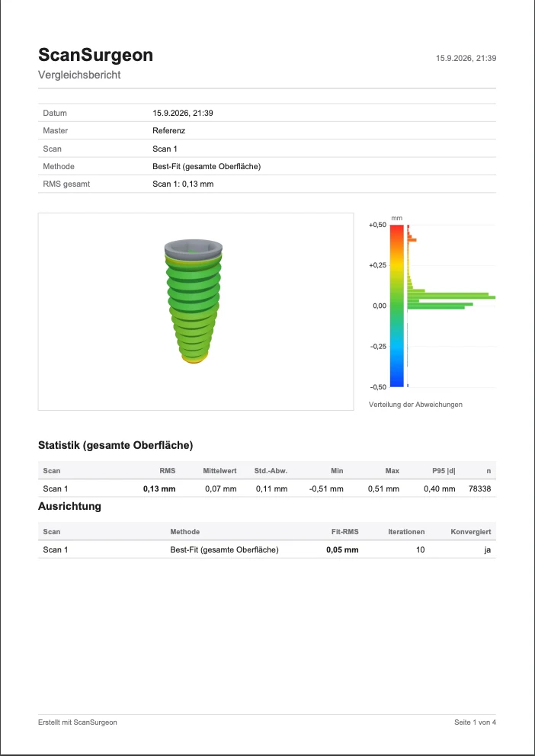Click the Max column header
The height and width of the screenshot is (756, 535).
point(392,471)
